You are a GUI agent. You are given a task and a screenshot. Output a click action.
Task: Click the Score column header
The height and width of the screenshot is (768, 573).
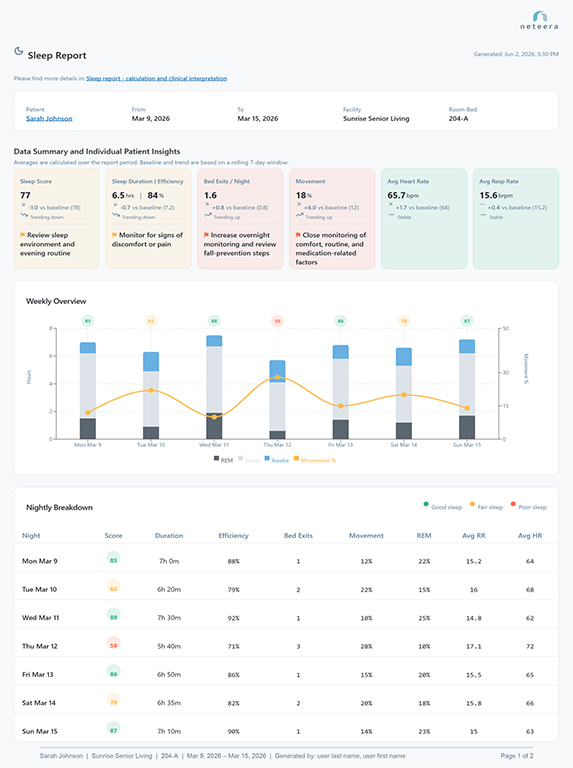tap(114, 536)
